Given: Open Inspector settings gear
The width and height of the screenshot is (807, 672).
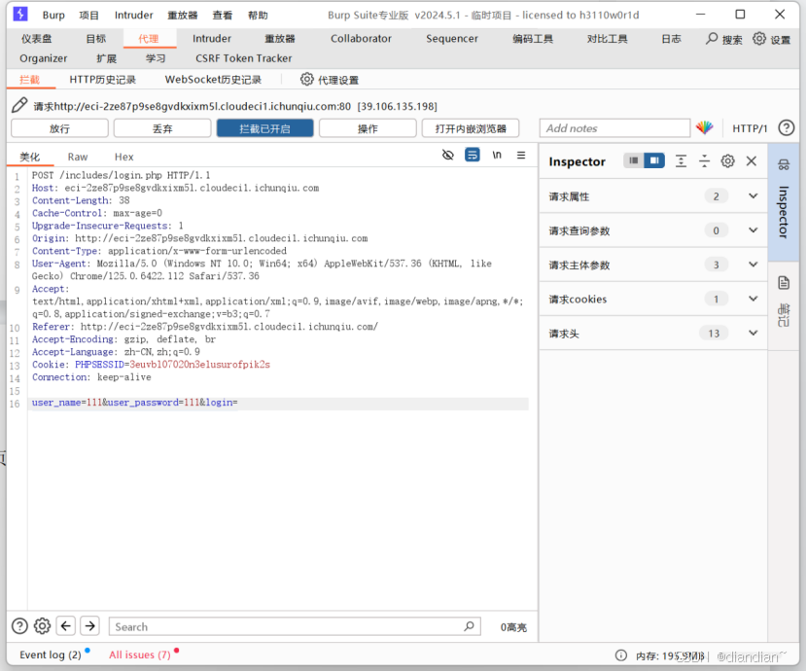Looking at the screenshot, I should (727, 161).
